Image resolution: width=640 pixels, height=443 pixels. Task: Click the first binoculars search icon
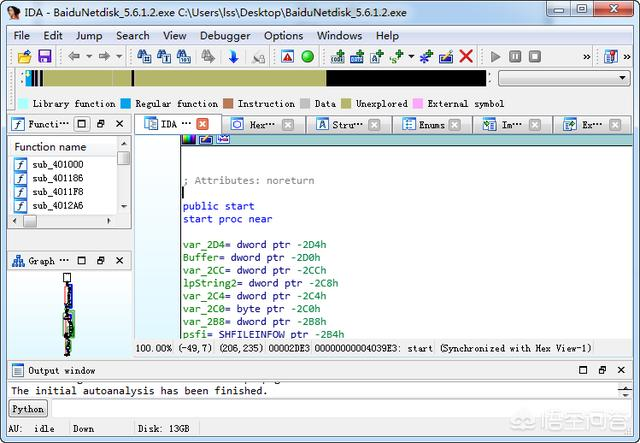[x=144, y=56]
